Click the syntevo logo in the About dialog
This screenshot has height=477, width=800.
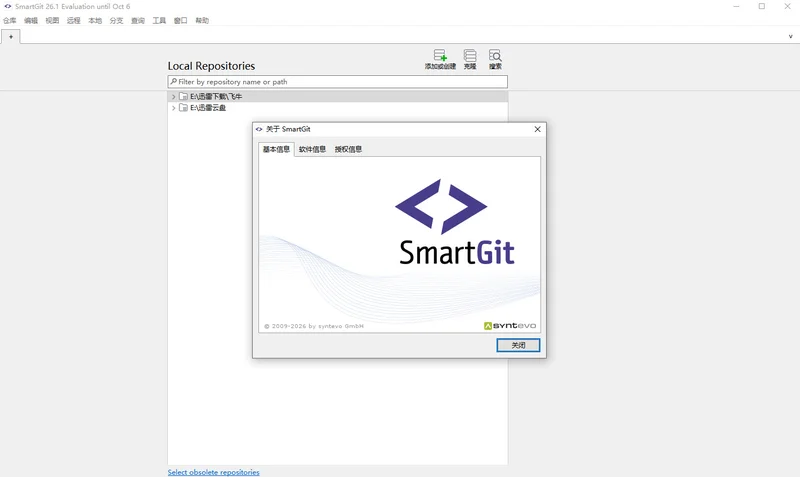point(510,325)
